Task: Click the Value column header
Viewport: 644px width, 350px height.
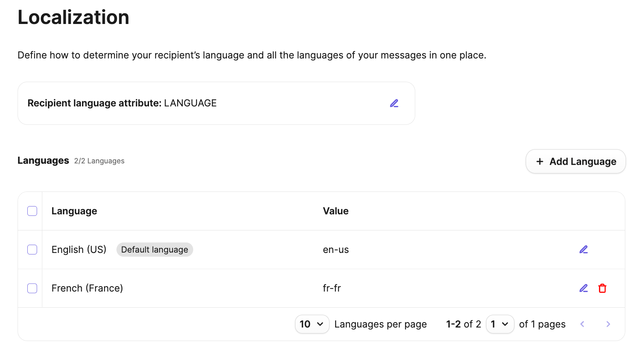Action: 335,211
